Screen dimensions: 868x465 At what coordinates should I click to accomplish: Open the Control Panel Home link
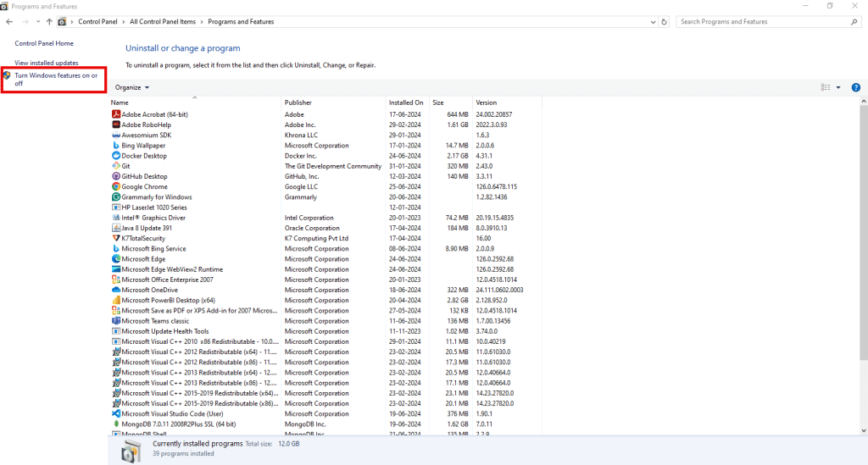click(44, 43)
